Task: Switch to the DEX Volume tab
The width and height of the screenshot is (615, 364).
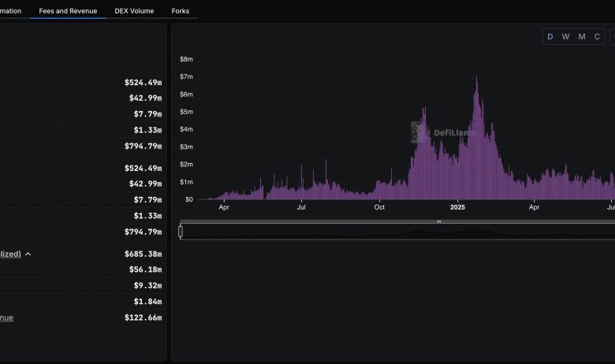Action: 134,11
